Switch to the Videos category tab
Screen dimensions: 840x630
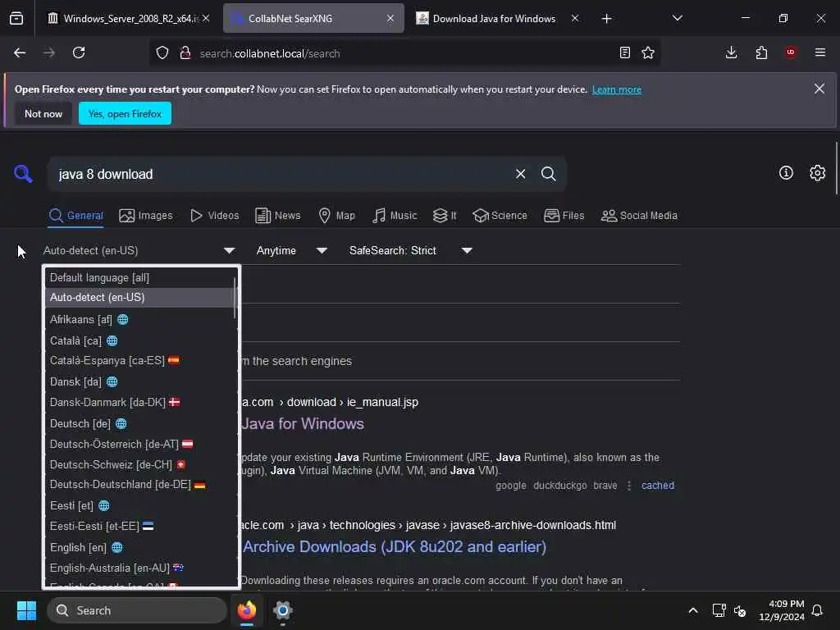(x=214, y=216)
